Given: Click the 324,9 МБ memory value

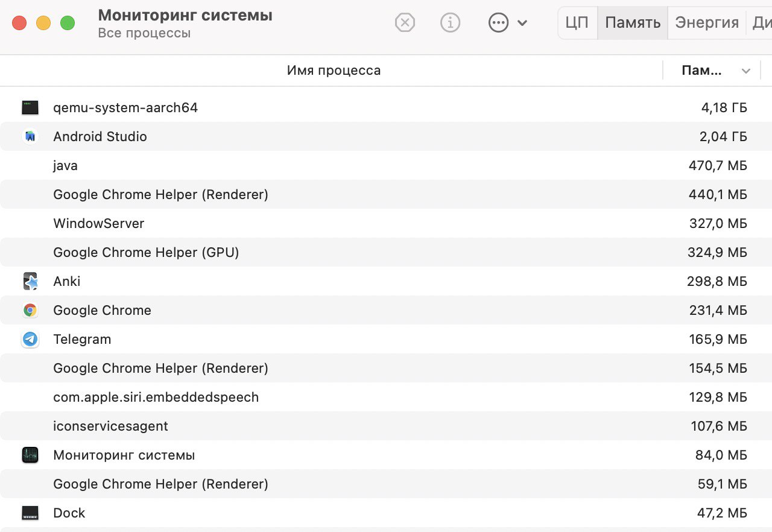Looking at the screenshot, I should [717, 252].
